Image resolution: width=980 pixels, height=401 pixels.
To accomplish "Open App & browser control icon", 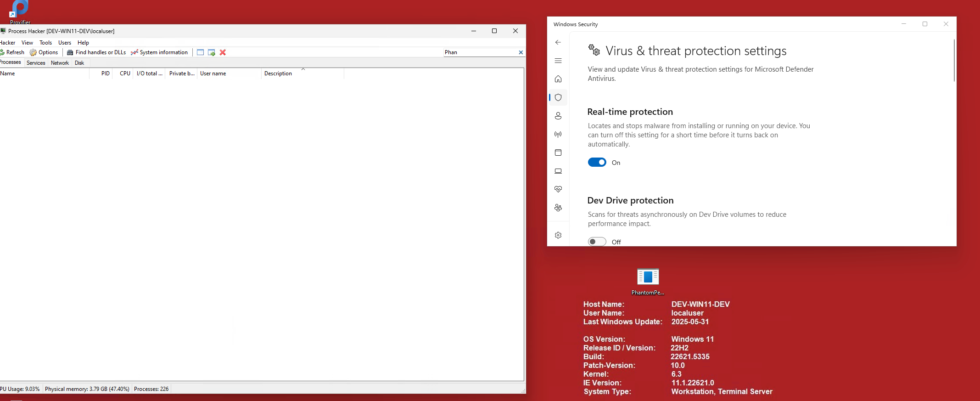I will (x=558, y=152).
